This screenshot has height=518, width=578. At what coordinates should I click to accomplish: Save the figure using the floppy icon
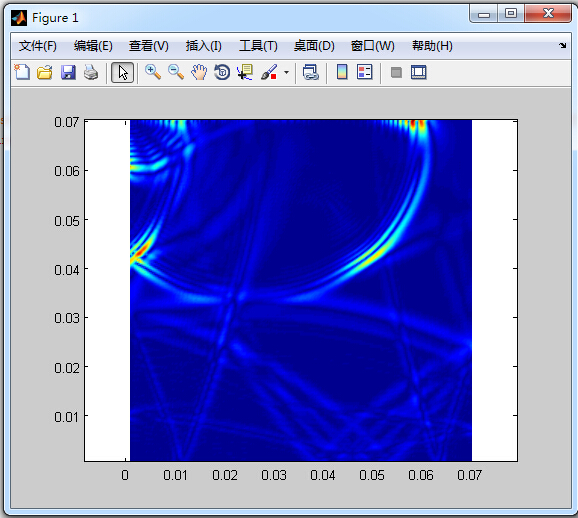coord(68,72)
